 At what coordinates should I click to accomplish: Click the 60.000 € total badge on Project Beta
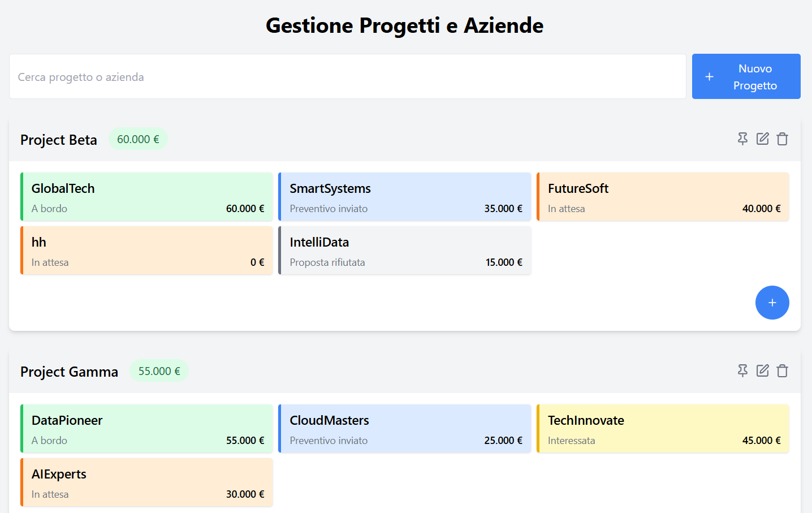pyautogui.click(x=138, y=139)
